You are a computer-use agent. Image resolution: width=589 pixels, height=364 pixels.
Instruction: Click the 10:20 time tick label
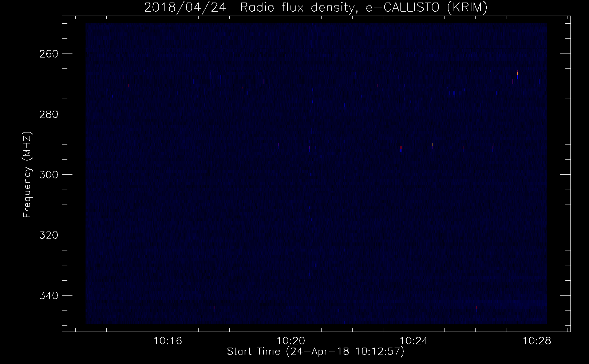point(291,341)
